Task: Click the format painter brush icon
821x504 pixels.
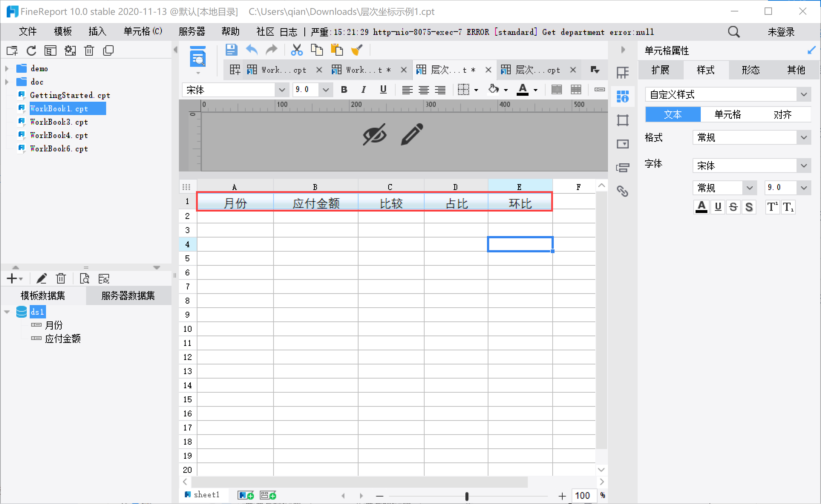Action: pos(357,50)
